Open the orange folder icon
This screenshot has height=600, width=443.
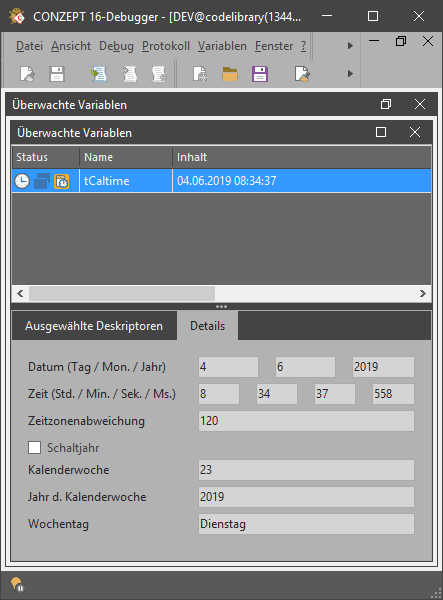[230, 74]
